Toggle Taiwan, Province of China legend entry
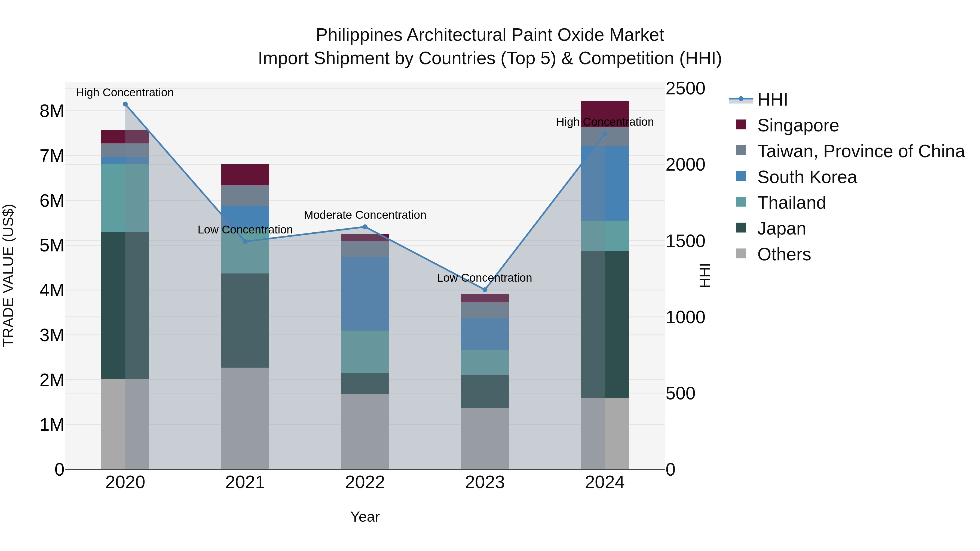Viewport: 980px width, 551px height. 850,151
